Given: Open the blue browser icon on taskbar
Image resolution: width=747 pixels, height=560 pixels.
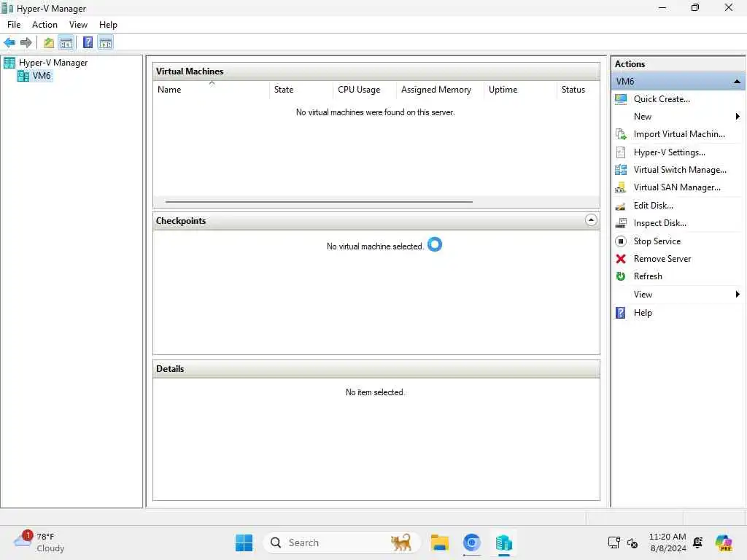Looking at the screenshot, I should [x=471, y=542].
